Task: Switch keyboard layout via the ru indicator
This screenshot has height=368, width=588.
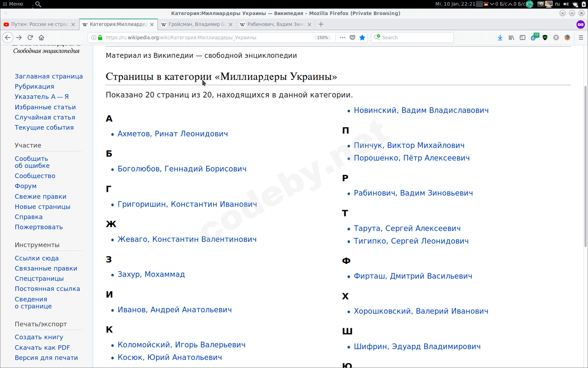Action: (x=557, y=4)
